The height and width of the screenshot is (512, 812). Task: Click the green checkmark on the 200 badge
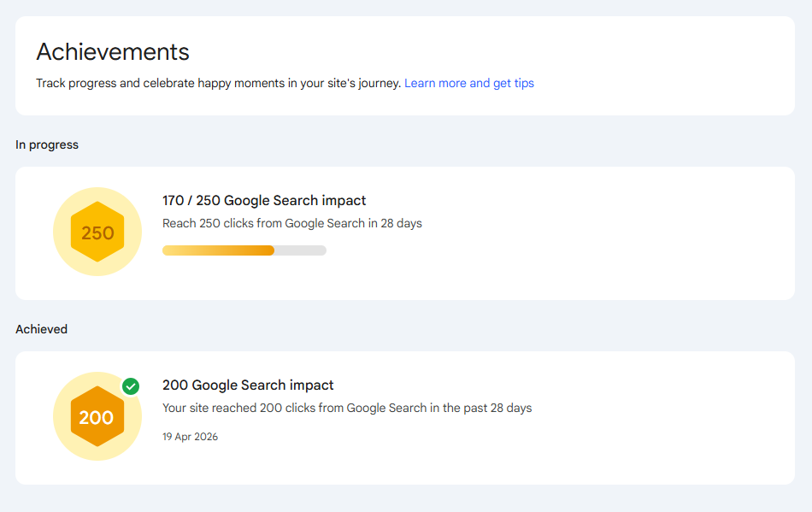[x=131, y=386]
